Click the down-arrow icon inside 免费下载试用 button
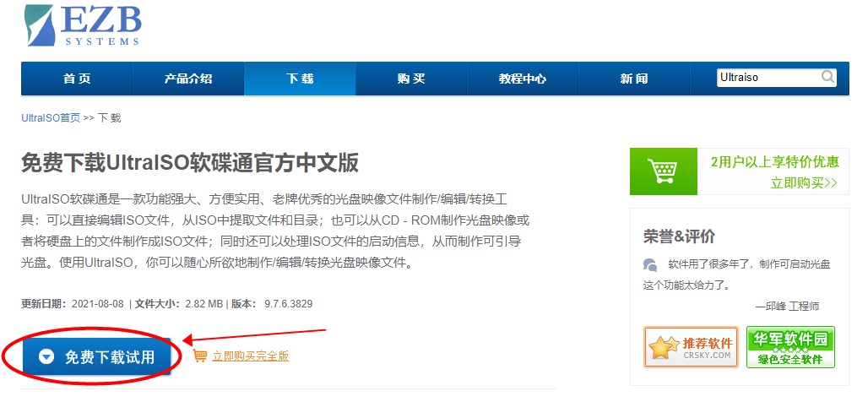 46,357
